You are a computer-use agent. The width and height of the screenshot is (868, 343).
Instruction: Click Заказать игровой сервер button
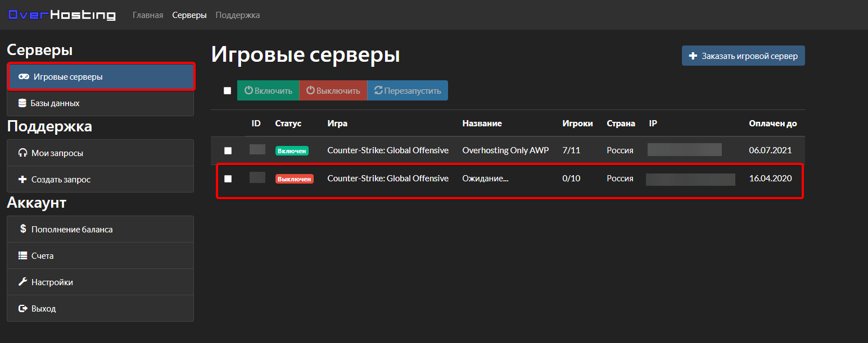(743, 56)
